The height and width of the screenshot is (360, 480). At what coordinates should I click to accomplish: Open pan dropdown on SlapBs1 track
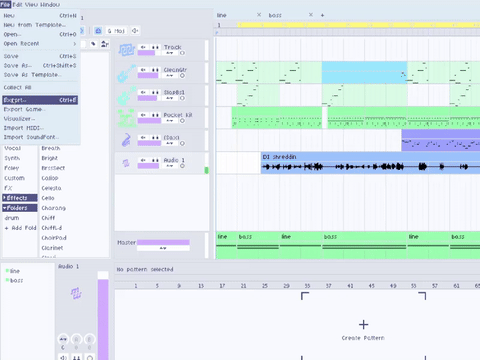pos(170,98)
